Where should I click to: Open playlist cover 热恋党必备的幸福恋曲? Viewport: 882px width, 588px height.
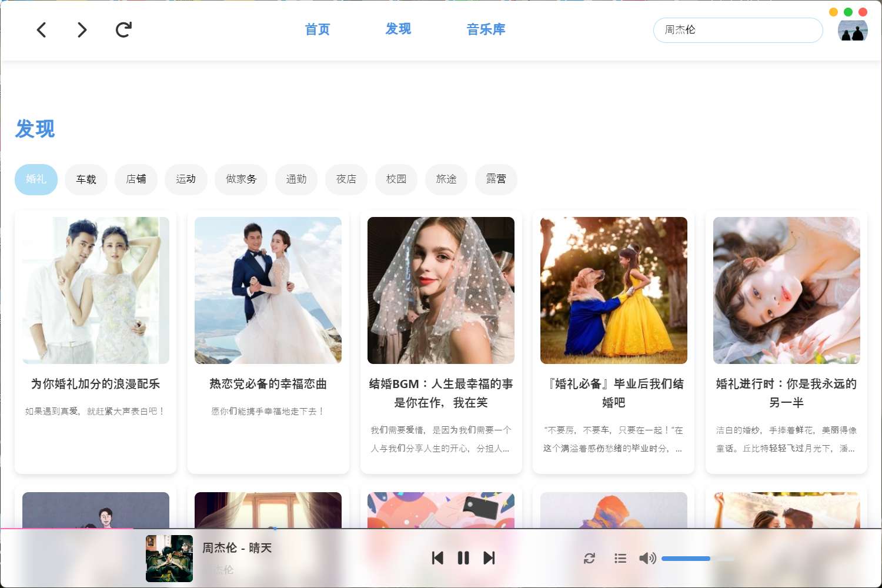click(268, 290)
